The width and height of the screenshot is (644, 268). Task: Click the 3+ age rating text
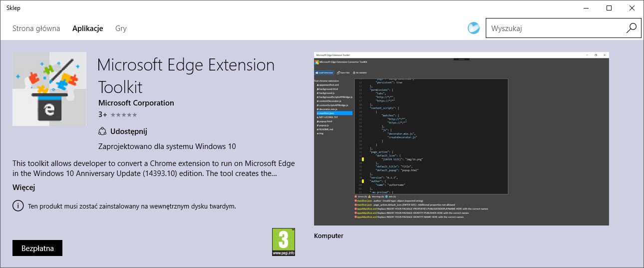103,114
